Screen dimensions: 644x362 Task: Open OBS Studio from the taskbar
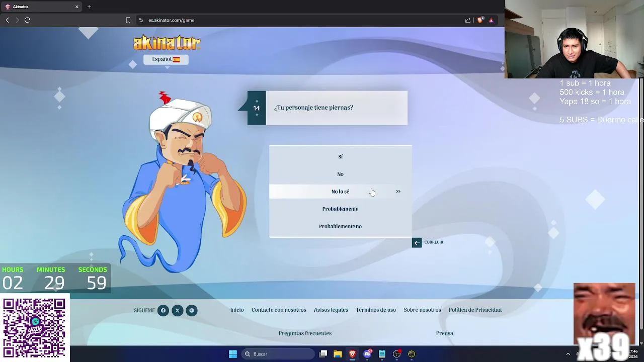pos(397,354)
